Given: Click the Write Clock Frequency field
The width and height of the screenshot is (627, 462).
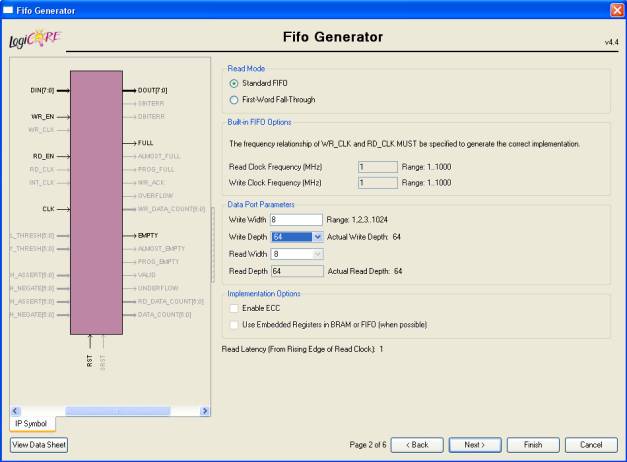Looking at the screenshot, I should [378, 183].
